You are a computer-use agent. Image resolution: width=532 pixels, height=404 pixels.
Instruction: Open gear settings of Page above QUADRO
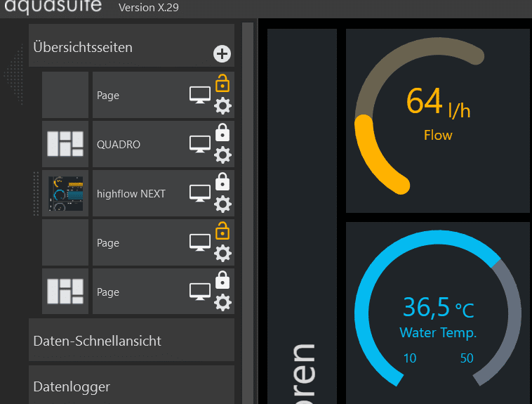pos(222,105)
